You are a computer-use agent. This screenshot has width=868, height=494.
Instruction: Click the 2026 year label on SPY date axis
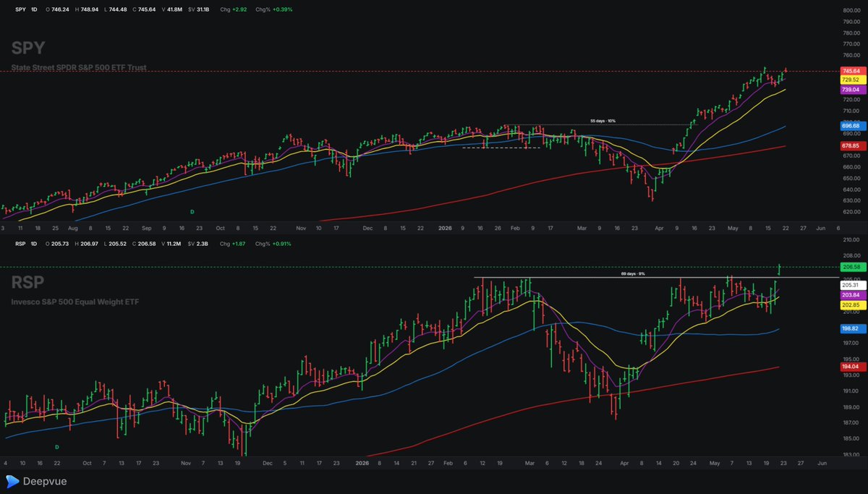point(444,227)
